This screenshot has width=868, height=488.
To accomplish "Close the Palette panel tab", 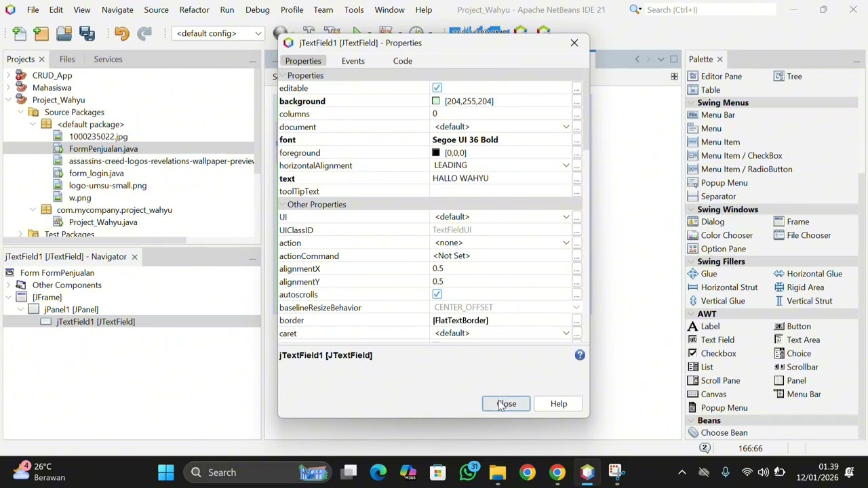I will [x=719, y=60].
